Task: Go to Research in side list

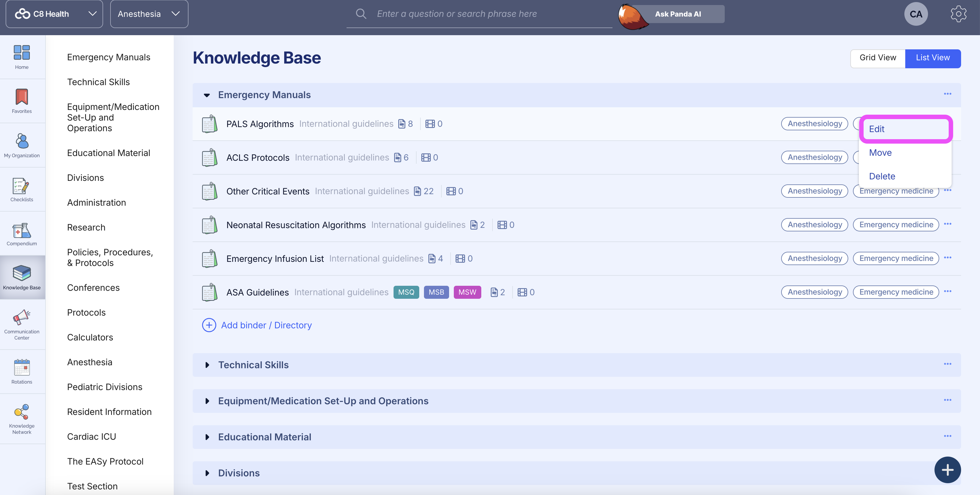Action: pyautogui.click(x=86, y=228)
